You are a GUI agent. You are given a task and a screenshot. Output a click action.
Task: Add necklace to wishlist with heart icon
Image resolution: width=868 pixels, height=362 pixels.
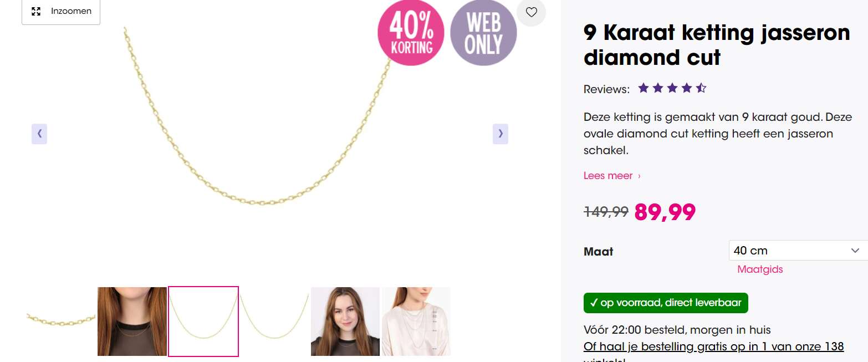(531, 12)
